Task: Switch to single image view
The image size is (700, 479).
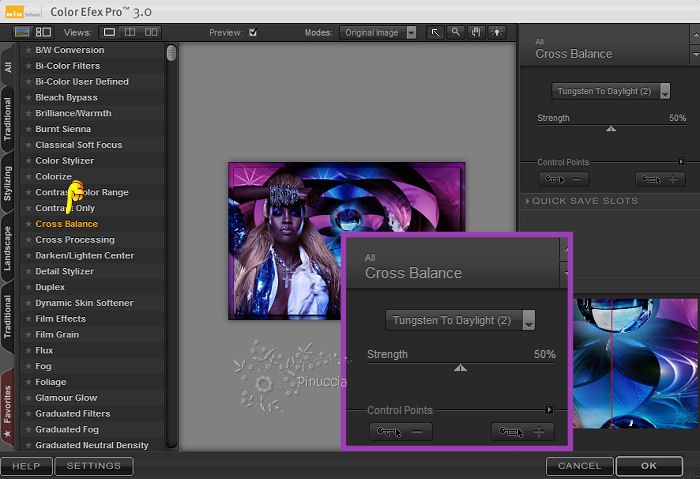Action: (110, 33)
